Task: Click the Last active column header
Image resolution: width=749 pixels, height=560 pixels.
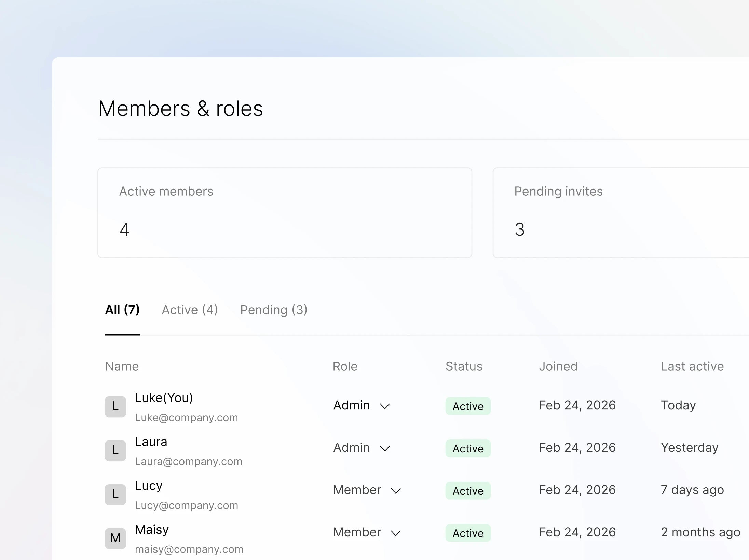Action: coord(692,366)
